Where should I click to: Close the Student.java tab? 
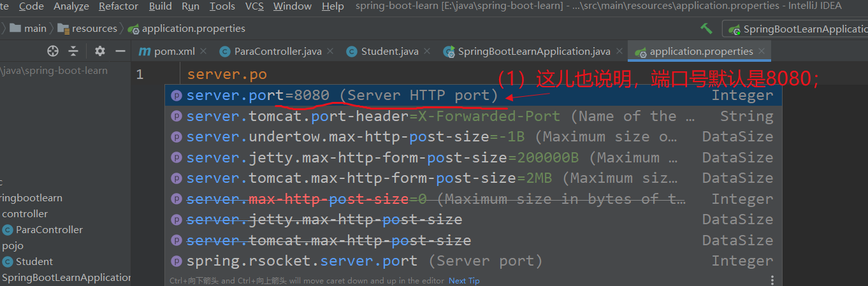tap(426, 52)
